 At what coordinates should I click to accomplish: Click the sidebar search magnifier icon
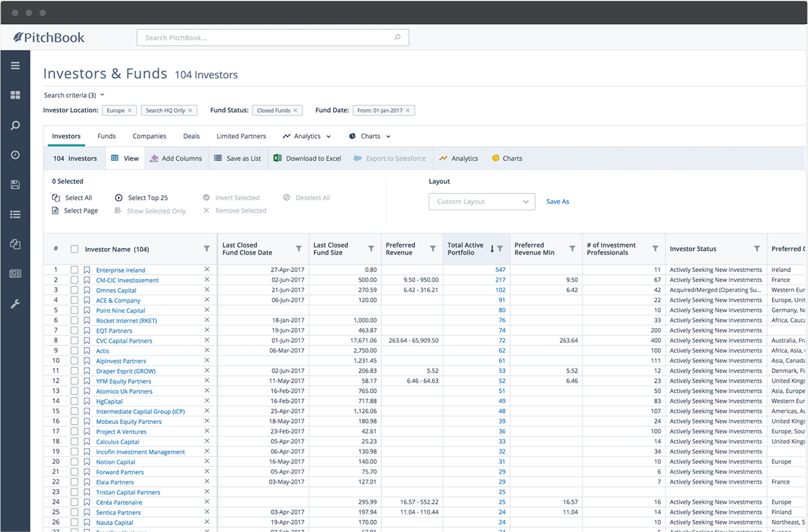coord(15,125)
